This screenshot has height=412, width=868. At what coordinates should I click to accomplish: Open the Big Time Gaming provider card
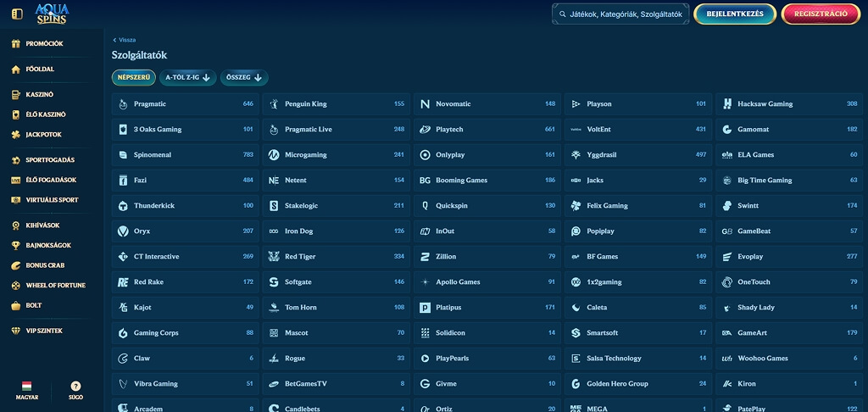coord(789,181)
